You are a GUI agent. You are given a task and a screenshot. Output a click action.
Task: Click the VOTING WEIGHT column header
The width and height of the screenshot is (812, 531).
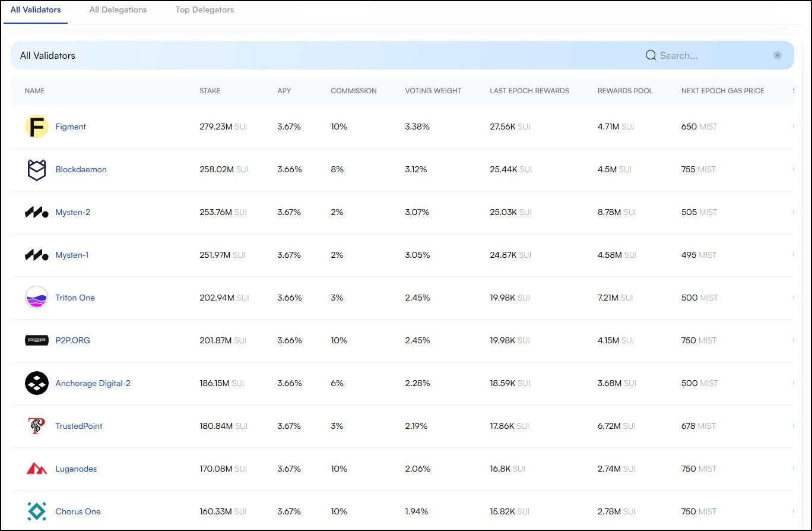click(x=433, y=91)
